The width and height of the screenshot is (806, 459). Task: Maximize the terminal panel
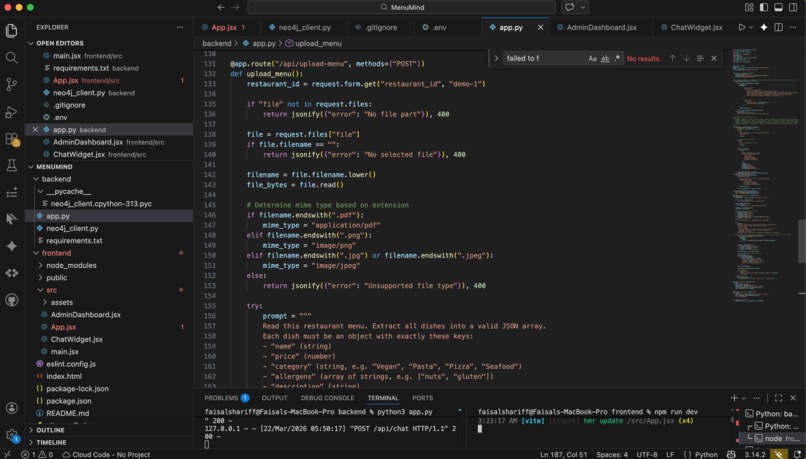(x=778, y=398)
